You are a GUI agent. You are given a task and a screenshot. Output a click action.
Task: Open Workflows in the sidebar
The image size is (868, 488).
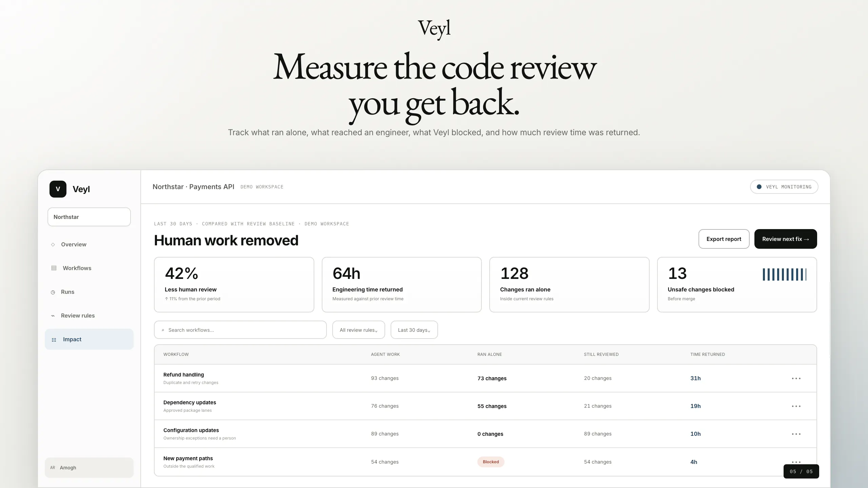point(89,268)
